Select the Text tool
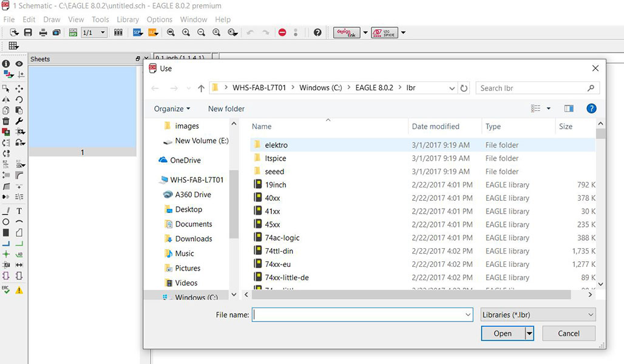The height and width of the screenshot is (364, 624). tap(19, 211)
